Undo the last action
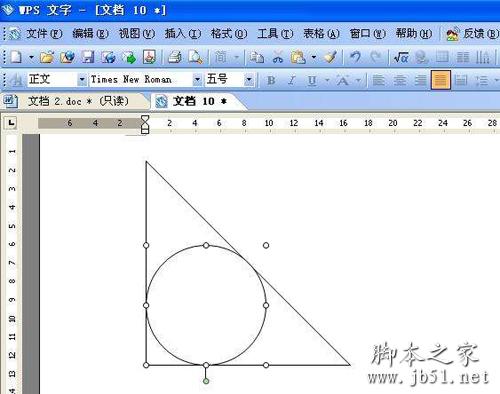This screenshot has height=394, width=500. click(x=355, y=57)
